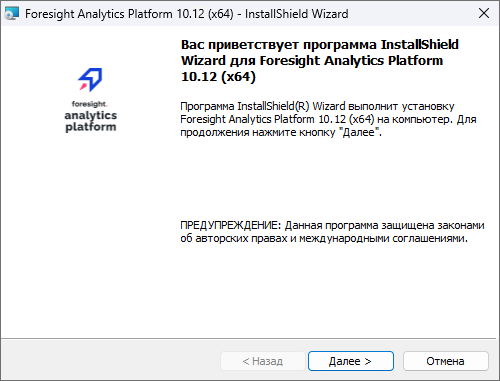Click the disabled < Назад button
Image resolution: width=500 pixels, height=381 pixels.
coord(263,361)
